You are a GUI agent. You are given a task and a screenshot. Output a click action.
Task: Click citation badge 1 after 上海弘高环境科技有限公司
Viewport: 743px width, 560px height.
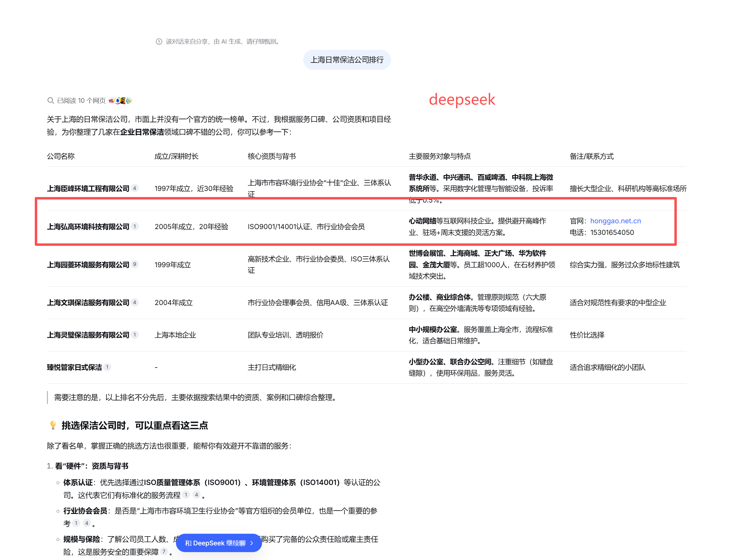[x=135, y=226]
